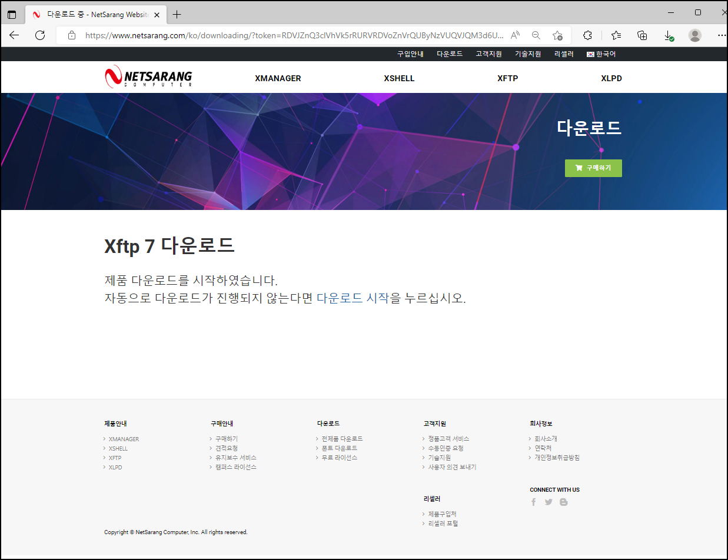Open the browser extensions icon

[x=587, y=35]
